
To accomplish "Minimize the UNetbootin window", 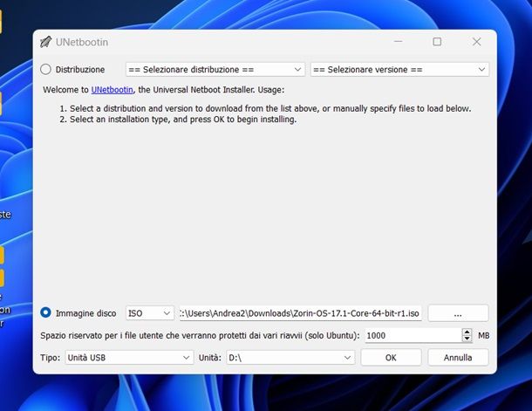I will [x=399, y=41].
